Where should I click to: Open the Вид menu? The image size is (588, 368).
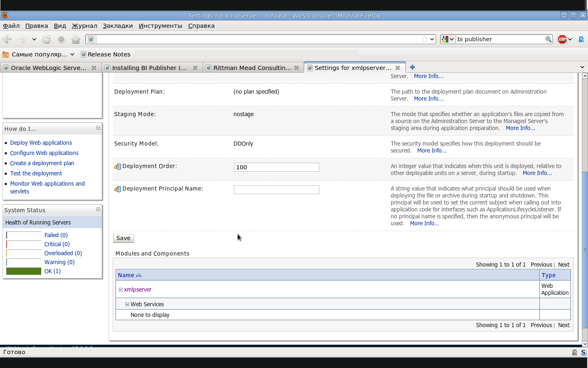point(60,26)
